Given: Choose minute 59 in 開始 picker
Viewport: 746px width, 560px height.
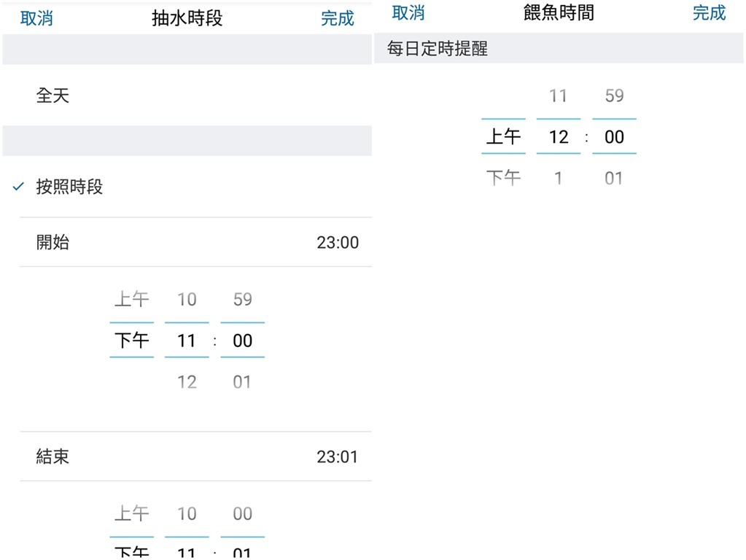Looking at the screenshot, I should [x=242, y=299].
